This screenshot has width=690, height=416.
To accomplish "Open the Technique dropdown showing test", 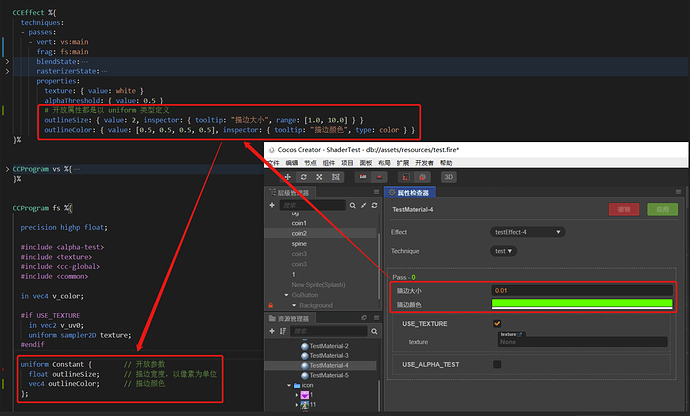I will coord(503,251).
